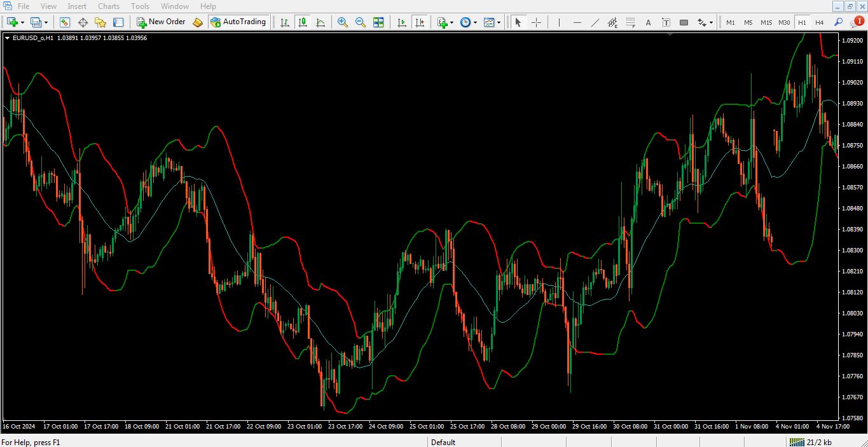Toggle the AutoTrading button

pyautogui.click(x=238, y=22)
